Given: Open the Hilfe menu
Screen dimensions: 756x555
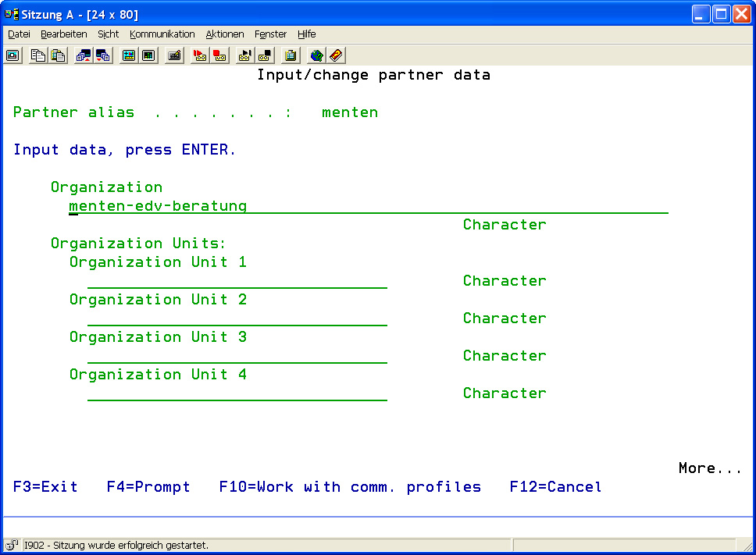Looking at the screenshot, I should coord(306,34).
